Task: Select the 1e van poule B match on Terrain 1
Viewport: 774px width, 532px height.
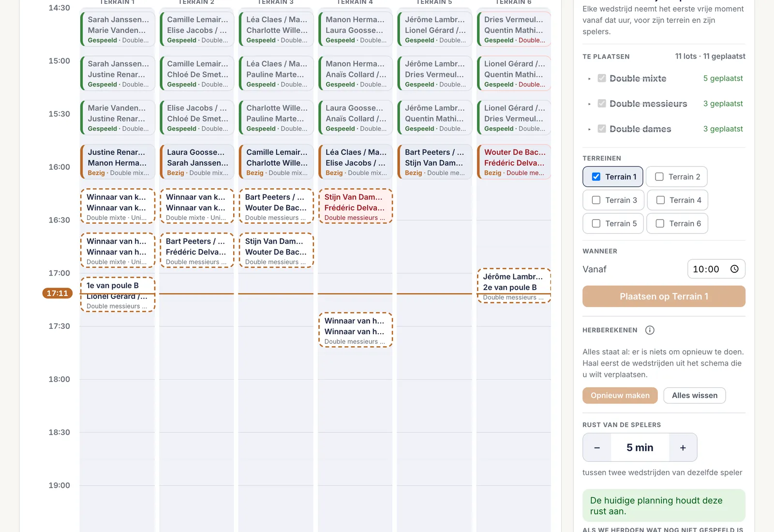Action: (x=118, y=295)
